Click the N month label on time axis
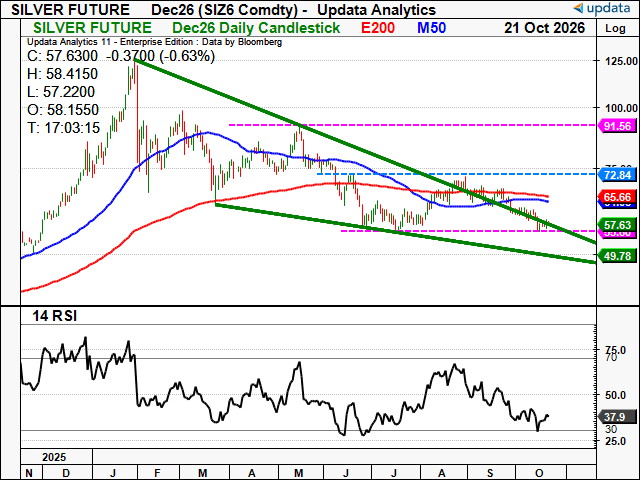Screen dimensions: 640x480 point(29,473)
